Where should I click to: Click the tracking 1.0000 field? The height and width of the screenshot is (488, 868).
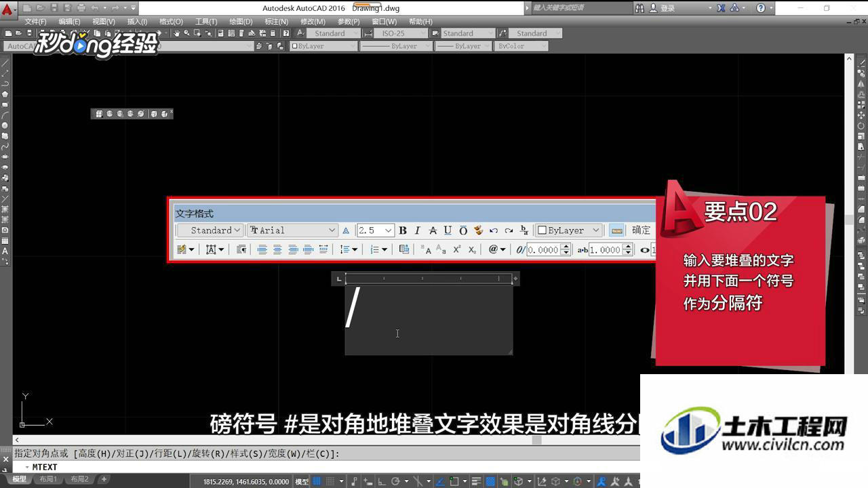[x=605, y=249]
